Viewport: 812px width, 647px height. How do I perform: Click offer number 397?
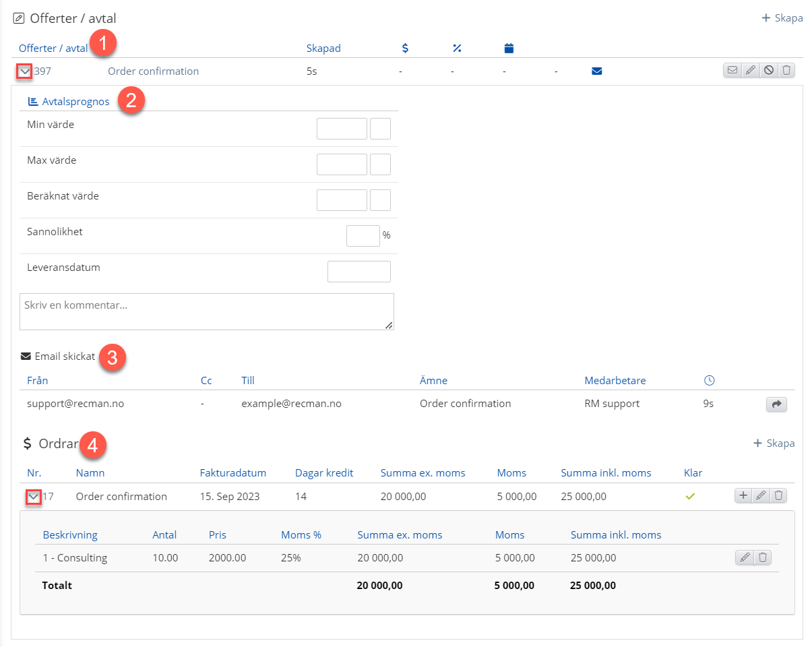tap(42, 71)
